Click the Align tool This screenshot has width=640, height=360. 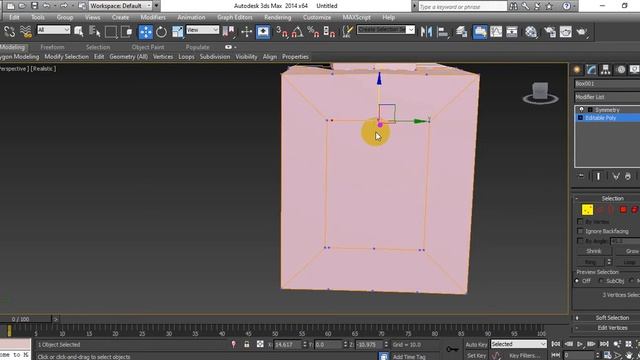[x=442, y=32]
